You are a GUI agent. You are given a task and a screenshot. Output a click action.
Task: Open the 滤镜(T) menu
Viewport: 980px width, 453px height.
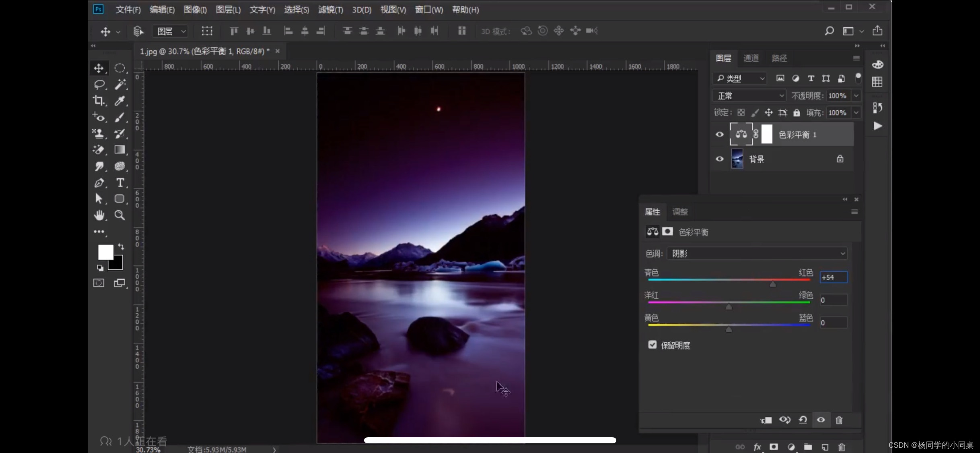coord(330,10)
